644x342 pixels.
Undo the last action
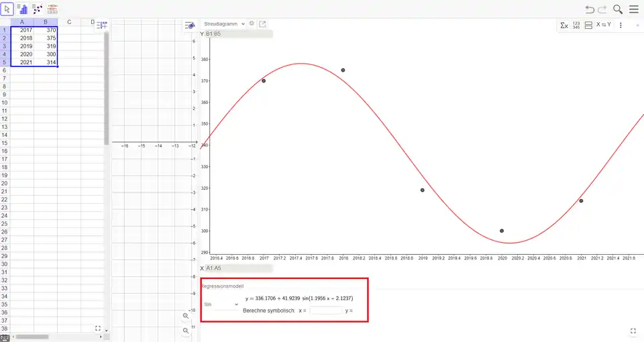tap(590, 9)
